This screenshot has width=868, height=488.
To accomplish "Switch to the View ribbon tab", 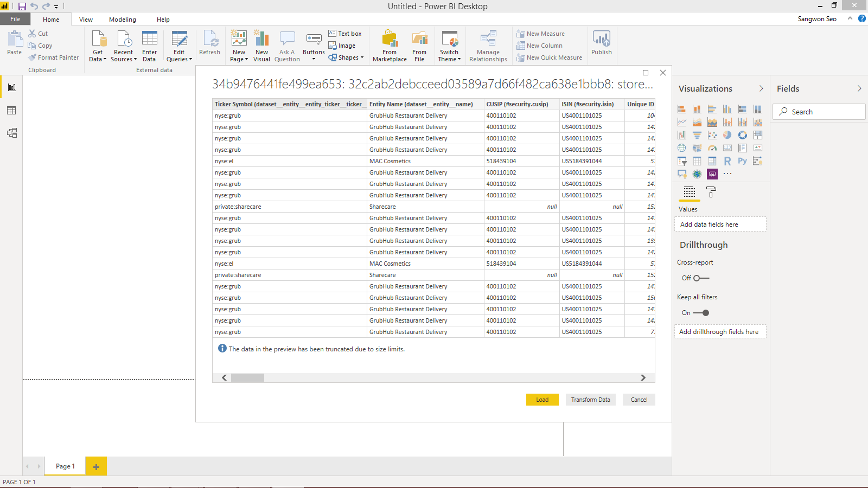I will [86, 20].
